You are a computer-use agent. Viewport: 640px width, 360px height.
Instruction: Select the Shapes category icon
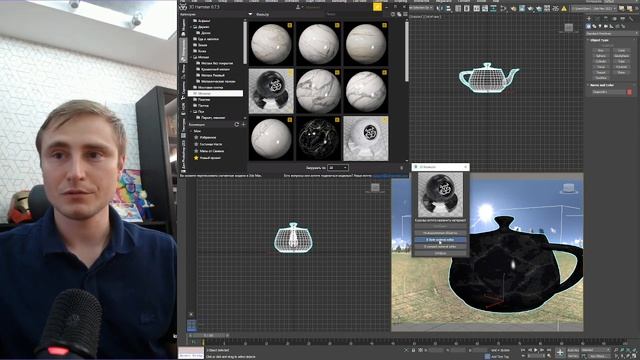[x=594, y=27]
